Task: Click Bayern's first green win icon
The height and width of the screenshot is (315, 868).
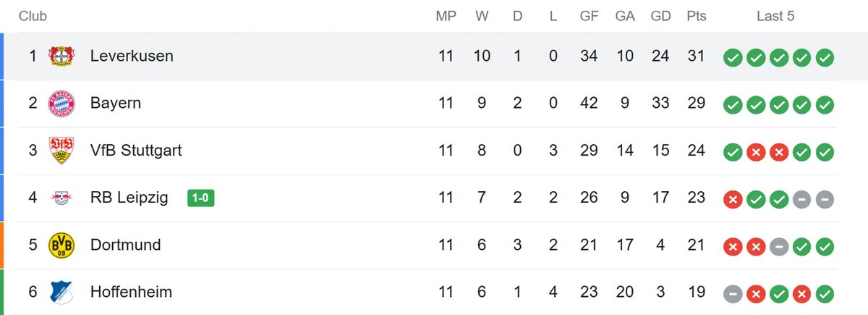Action: [x=733, y=106]
